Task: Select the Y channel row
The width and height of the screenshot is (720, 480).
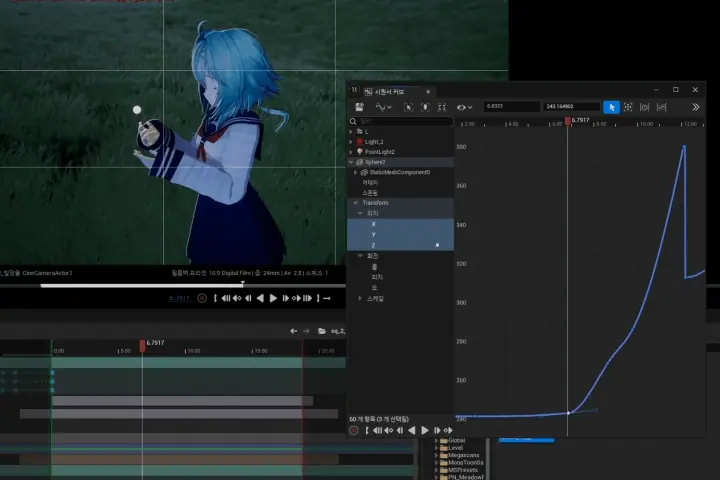Action: [x=401, y=235]
